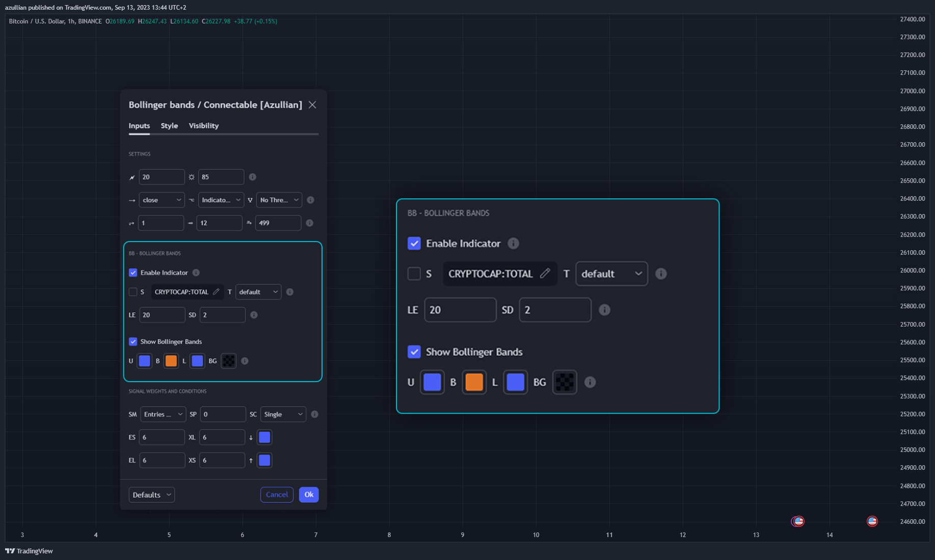Viewport: 935px width, 560px height.
Task: Click the down-arrow signal color swatch
Action: click(264, 437)
